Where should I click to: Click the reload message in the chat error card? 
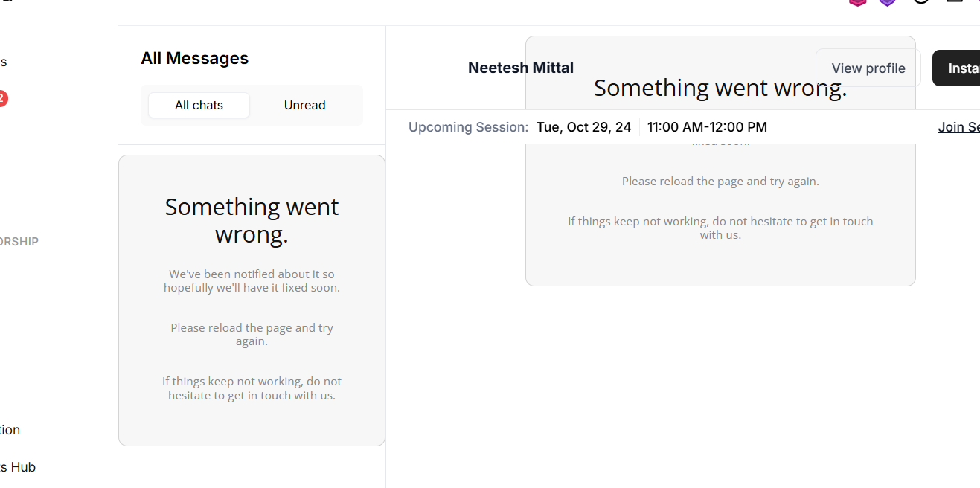tap(720, 182)
